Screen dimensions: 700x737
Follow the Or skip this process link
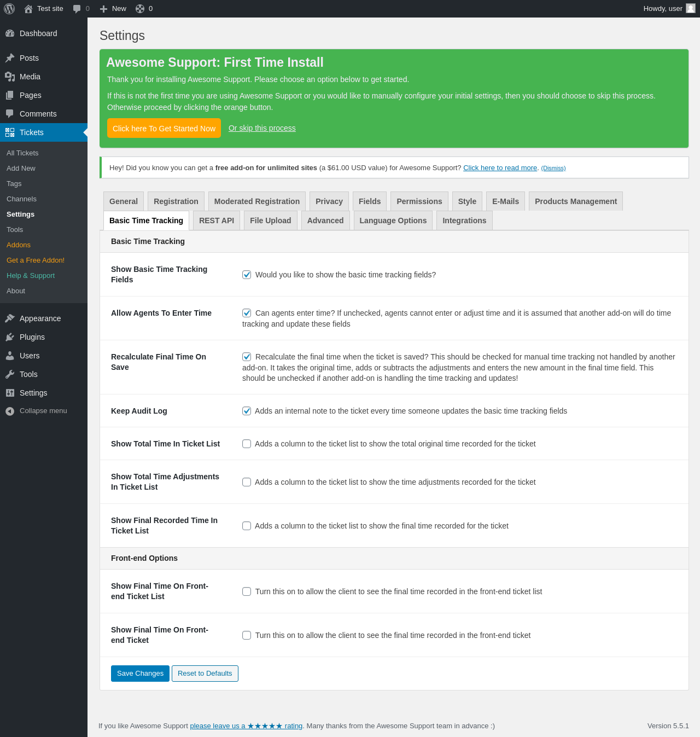tap(262, 128)
